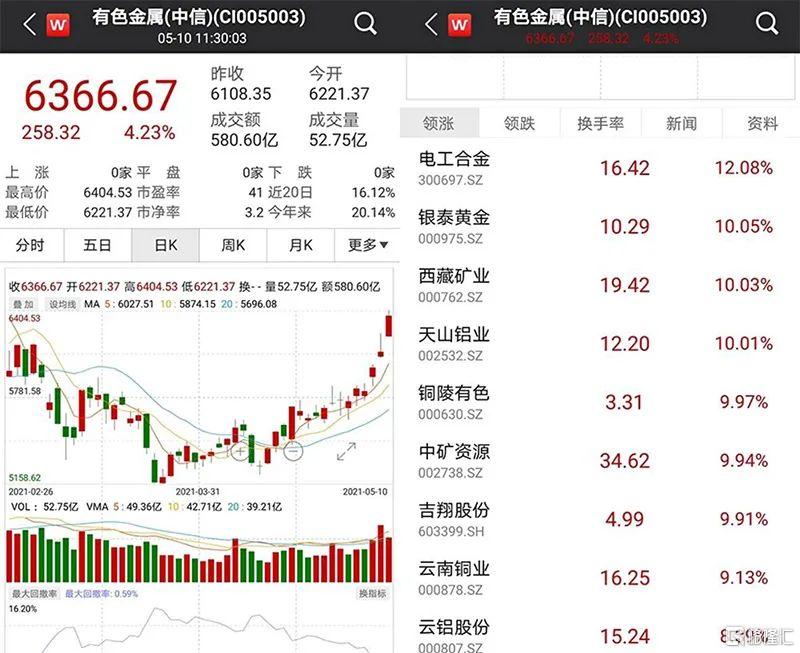This screenshot has width=800, height=653.
Task: Tap the 市盈率 value 41
Action: 255,192
